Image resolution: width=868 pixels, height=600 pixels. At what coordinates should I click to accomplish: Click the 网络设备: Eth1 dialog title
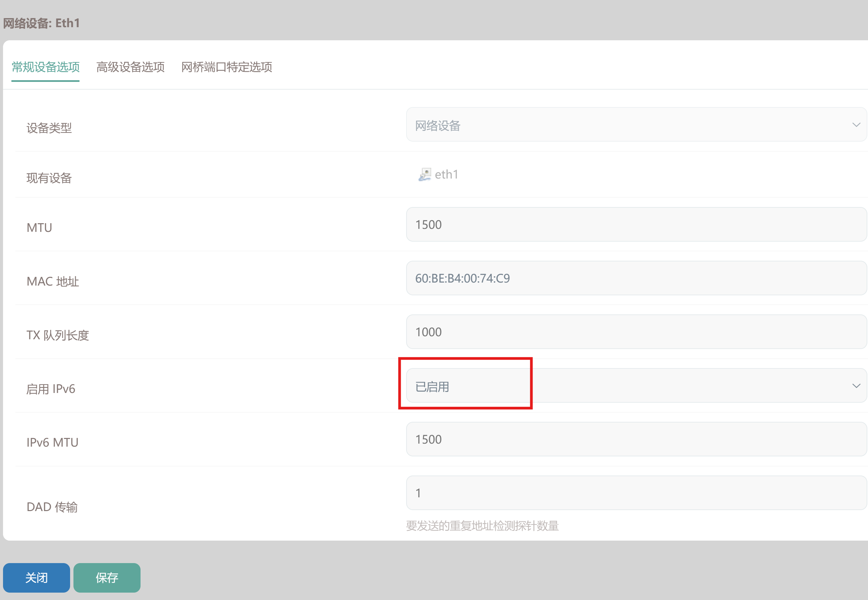41,23
